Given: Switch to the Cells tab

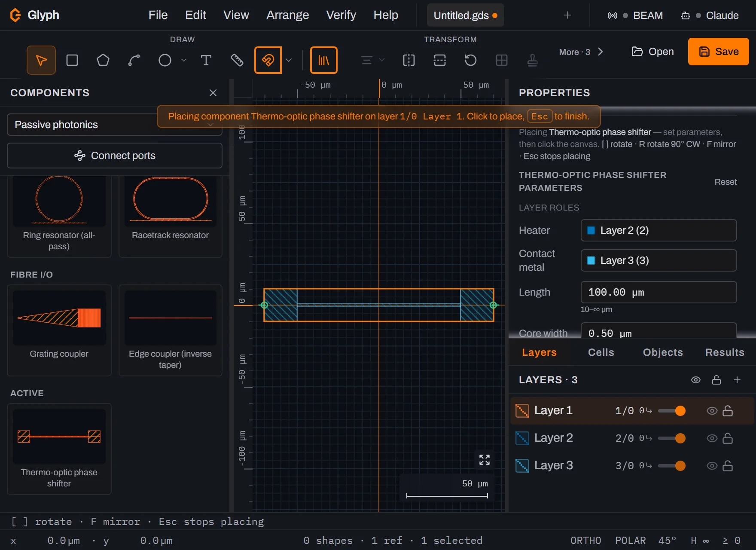Looking at the screenshot, I should click(601, 352).
